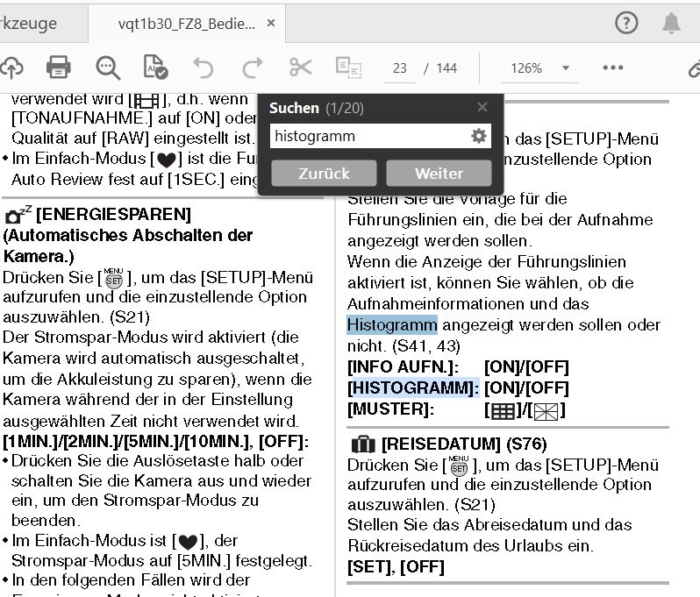Open search settings gear icon

(x=479, y=136)
